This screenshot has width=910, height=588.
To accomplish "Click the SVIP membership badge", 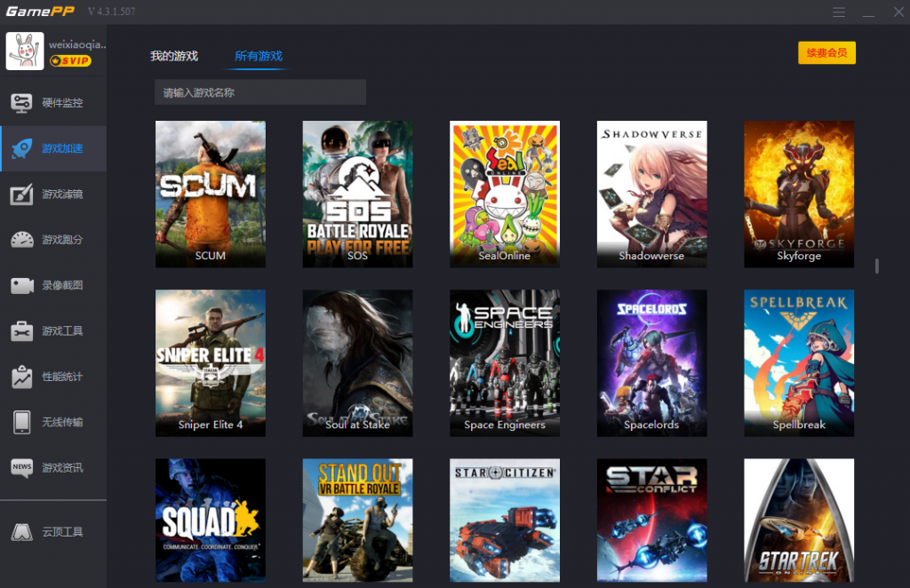I will point(70,61).
